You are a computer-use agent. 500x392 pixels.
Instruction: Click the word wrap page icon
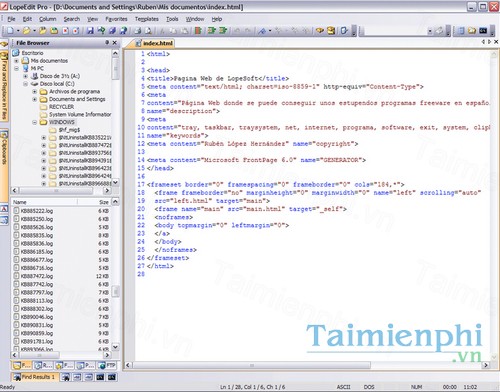(344, 31)
